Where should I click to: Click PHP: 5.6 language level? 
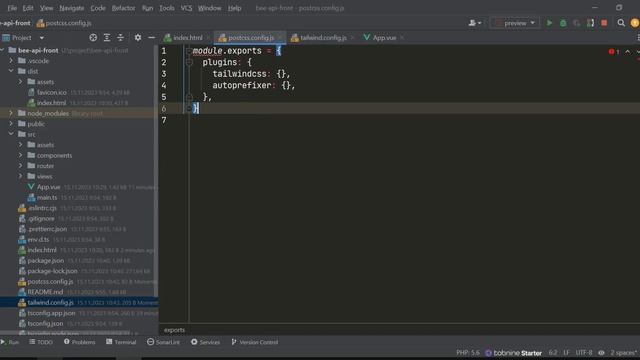click(x=468, y=353)
